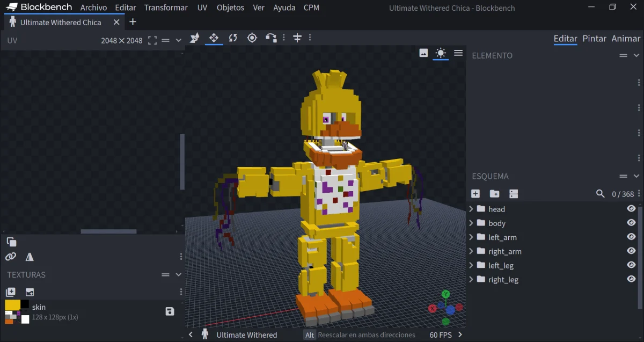Select the Resize tool in the toolbar
Viewport: 644px width, 342px height.
(x=194, y=38)
